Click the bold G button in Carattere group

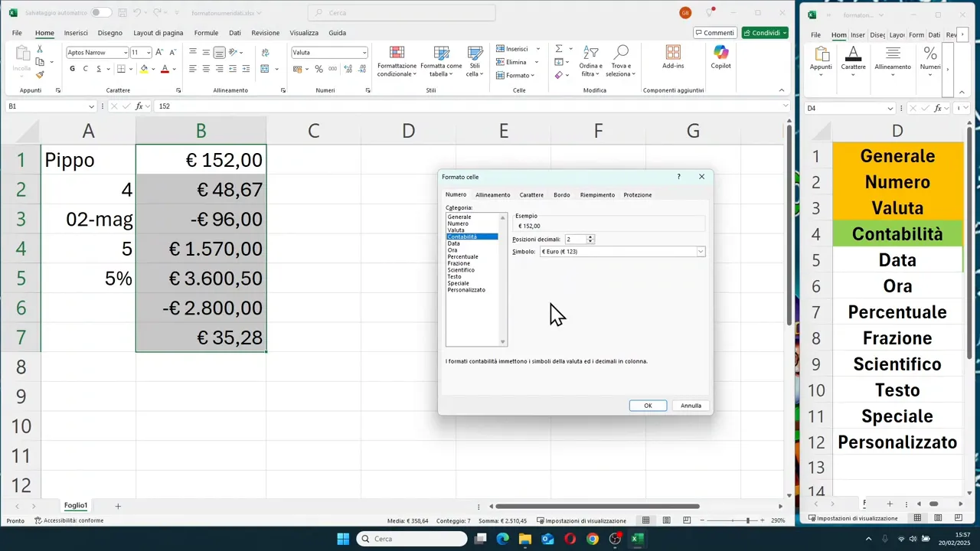[73, 69]
